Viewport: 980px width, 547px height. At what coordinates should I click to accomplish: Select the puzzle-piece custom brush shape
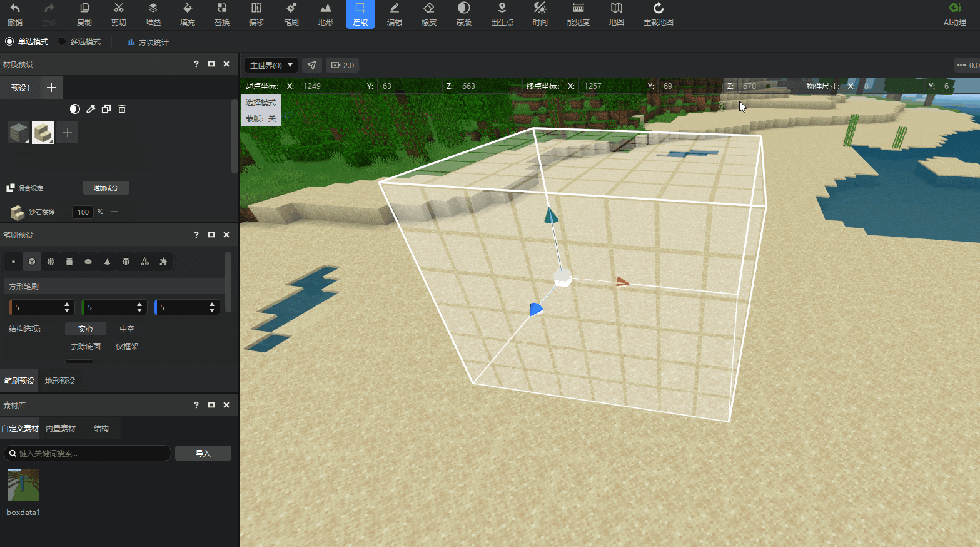click(163, 262)
